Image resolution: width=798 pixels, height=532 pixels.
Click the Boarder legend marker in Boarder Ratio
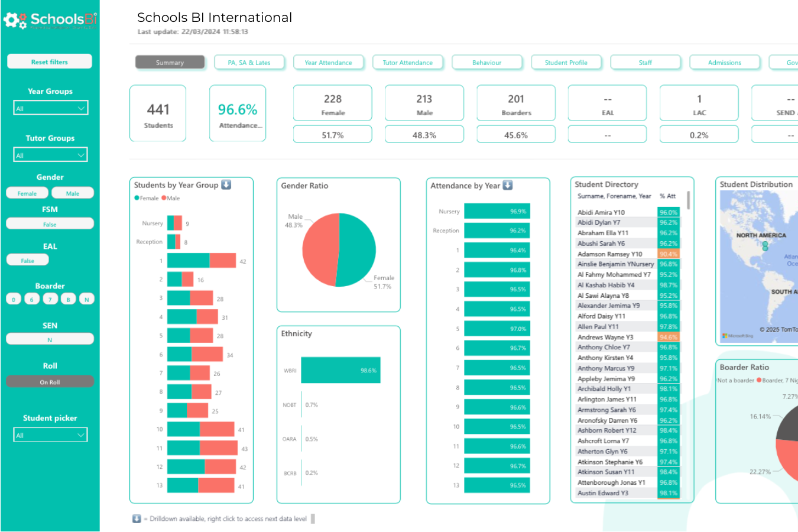point(759,380)
